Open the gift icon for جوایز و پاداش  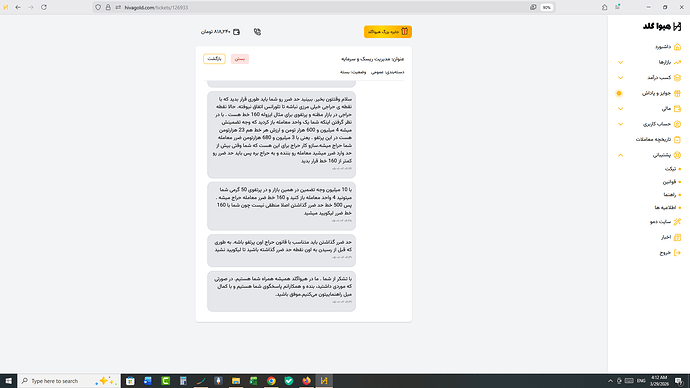(677, 93)
